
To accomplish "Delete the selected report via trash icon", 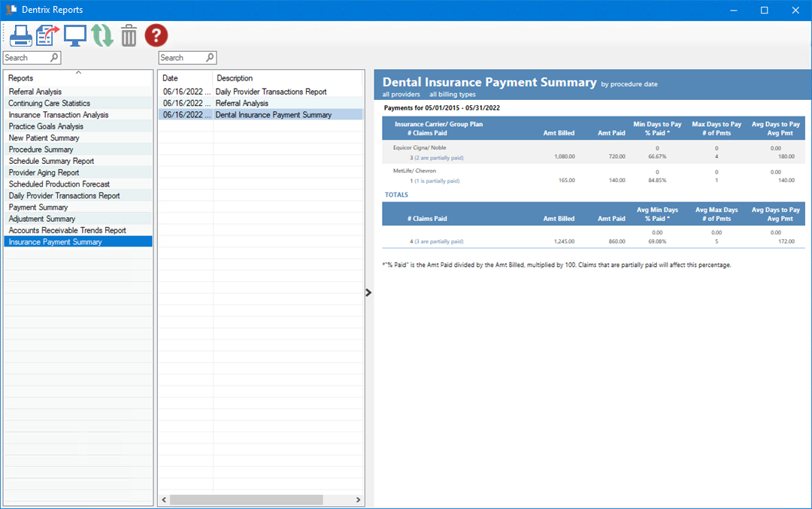I will click(128, 35).
